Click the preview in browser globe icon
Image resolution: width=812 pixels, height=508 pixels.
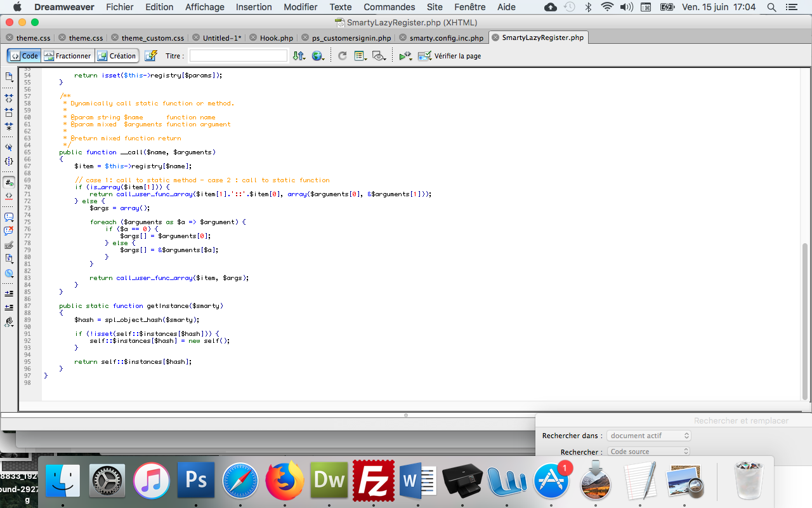(x=318, y=56)
